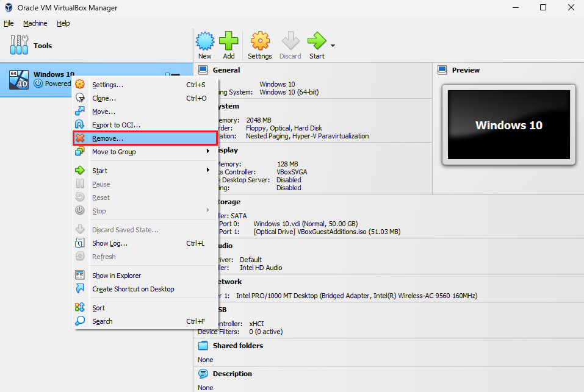
Task: Click the Show in Explorer icon
Action: pos(80,275)
